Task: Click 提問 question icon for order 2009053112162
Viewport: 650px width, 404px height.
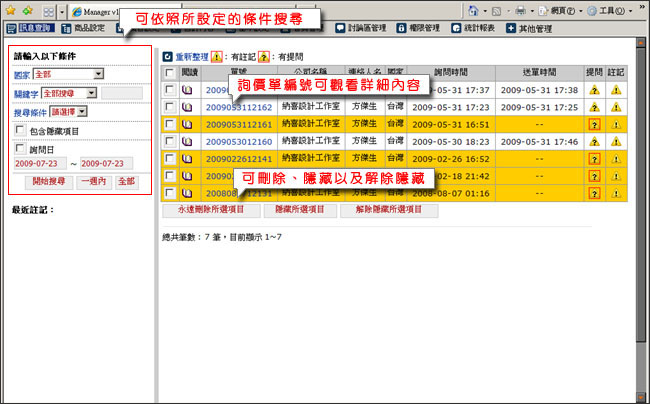Action: (594, 107)
